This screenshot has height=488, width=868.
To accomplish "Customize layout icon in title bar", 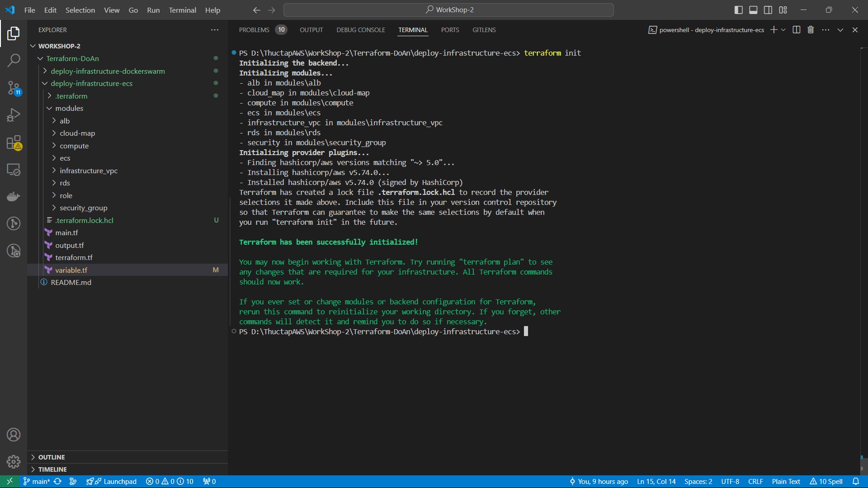I will coord(783,10).
